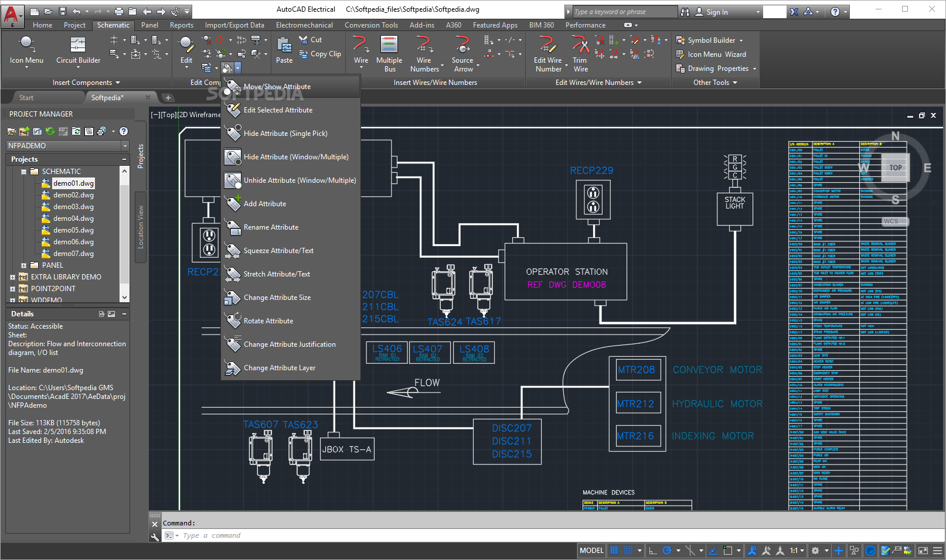Viewport: 946px width, 560px height.
Task: Click the keyword search field
Action: click(624, 12)
